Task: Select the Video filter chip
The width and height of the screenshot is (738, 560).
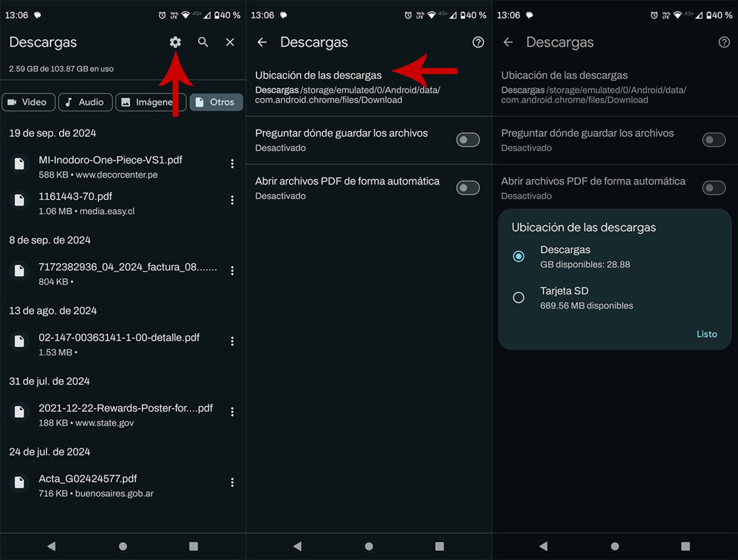Action: pos(29,102)
